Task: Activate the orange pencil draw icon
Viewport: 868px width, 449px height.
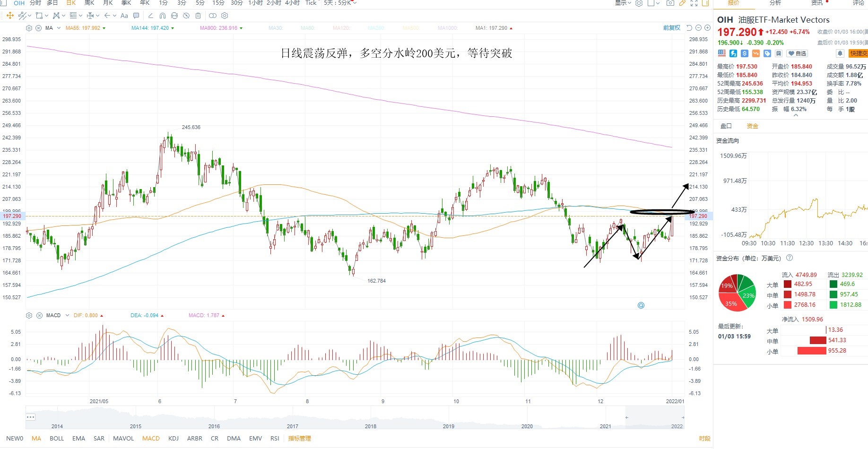Action: coord(682,3)
